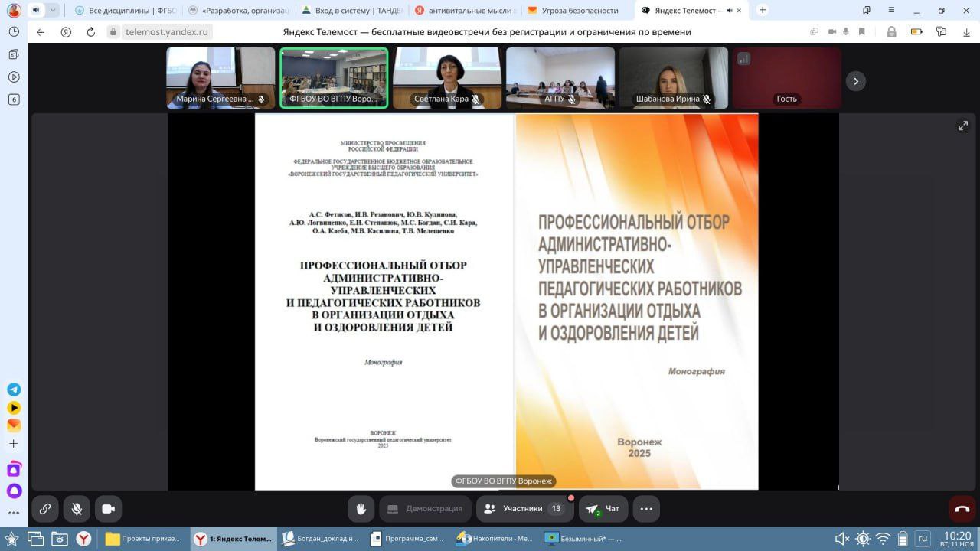Viewport: 980px width, 551px height.
Task: Show the Участники list
Action: pyautogui.click(x=523, y=508)
